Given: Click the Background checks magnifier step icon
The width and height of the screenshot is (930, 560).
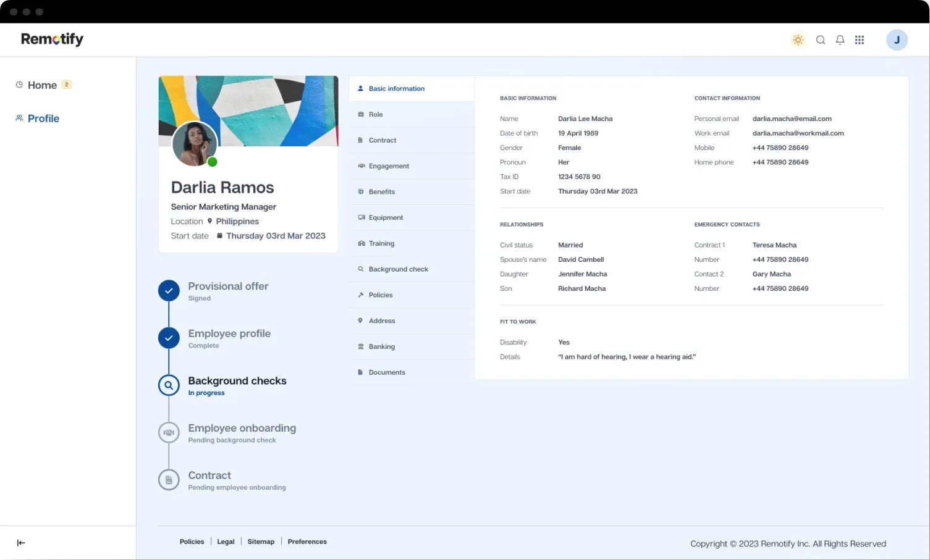Looking at the screenshot, I should point(169,385).
